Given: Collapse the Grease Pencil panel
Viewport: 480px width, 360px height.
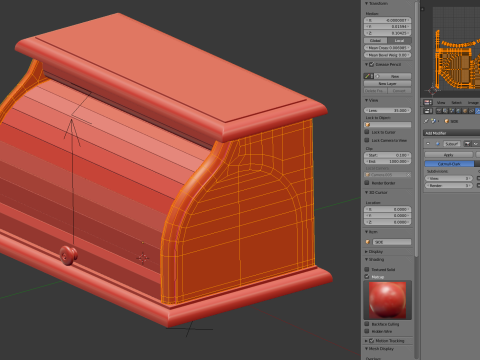Looking at the screenshot, I should (x=367, y=64).
